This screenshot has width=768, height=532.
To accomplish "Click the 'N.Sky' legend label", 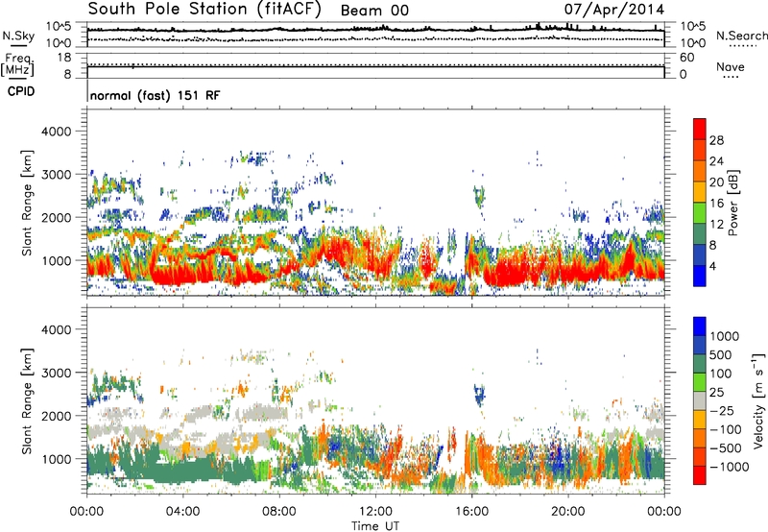I will (18, 36).
